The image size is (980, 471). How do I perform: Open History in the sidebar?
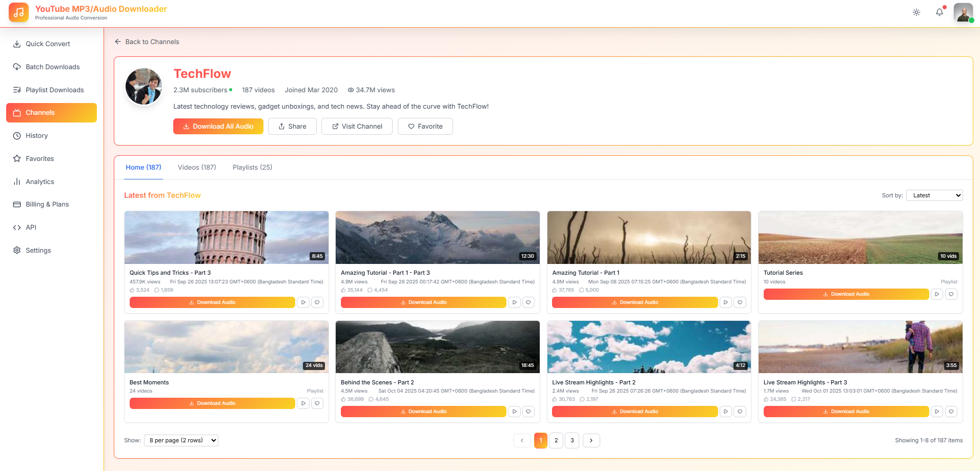[x=36, y=136]
